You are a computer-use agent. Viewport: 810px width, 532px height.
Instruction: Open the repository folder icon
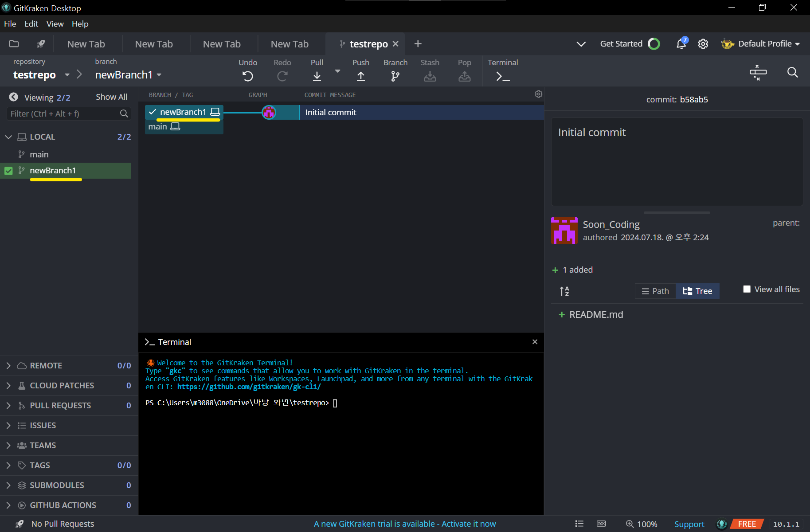14,43
